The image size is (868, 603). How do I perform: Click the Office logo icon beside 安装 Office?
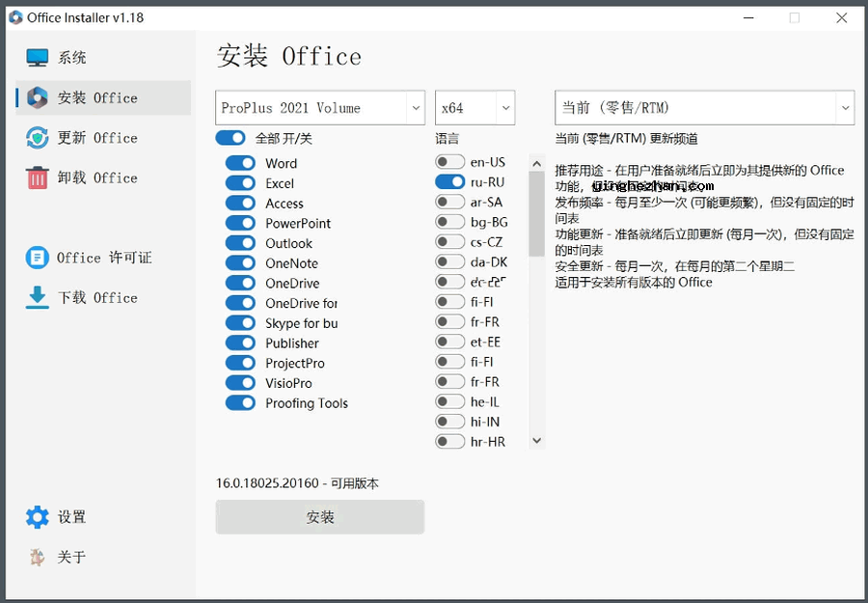coord(38,97)
